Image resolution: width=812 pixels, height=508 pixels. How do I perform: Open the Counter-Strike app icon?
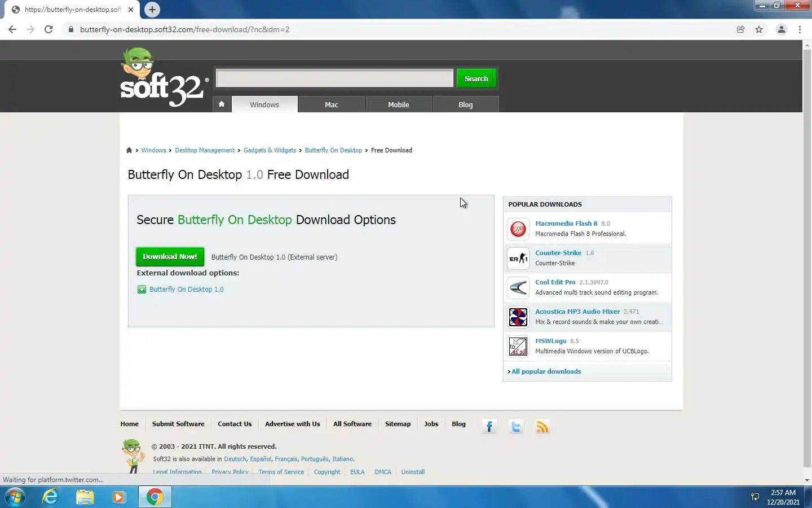point(518,259)
